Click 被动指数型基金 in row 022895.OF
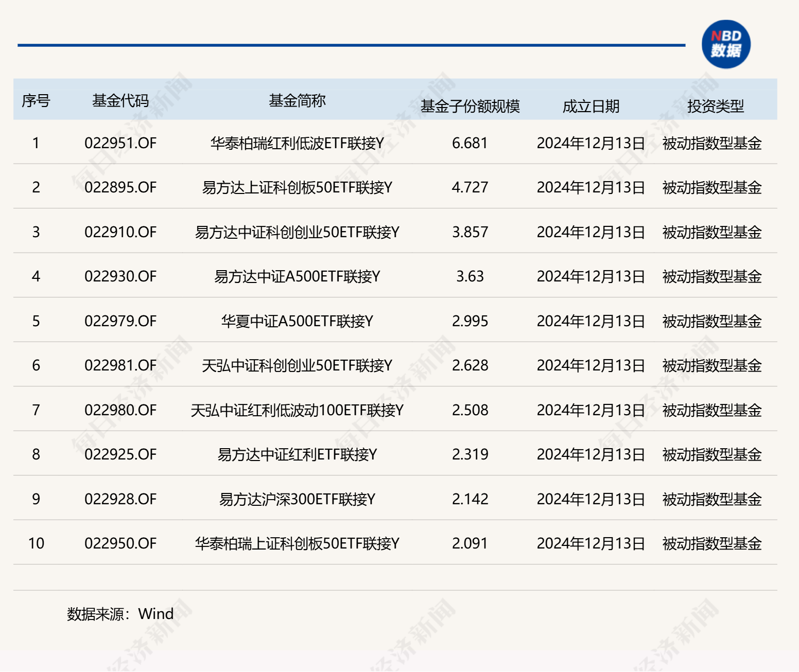799x672 pixels. click(x=712, y=187)
